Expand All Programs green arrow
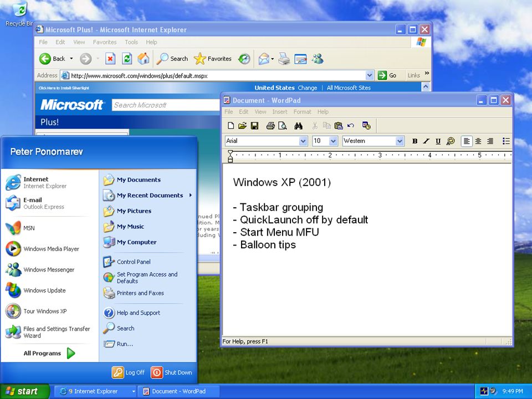532x399 pixels. click(x=71, y=353)
